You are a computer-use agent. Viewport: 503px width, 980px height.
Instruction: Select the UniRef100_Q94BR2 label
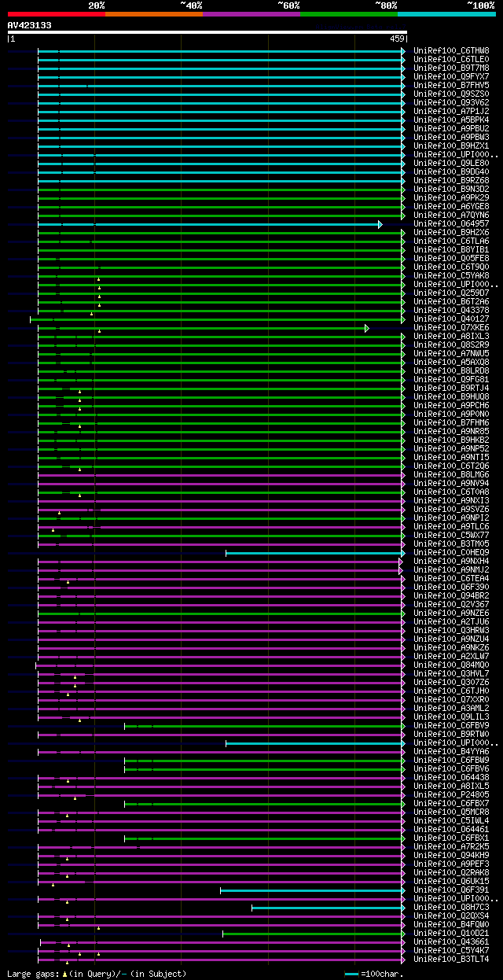click(451, 595)
